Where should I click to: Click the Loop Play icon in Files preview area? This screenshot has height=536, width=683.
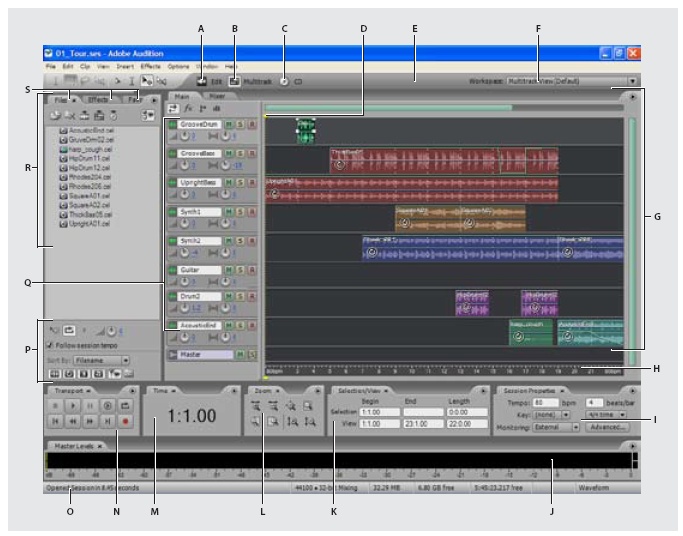69,331
